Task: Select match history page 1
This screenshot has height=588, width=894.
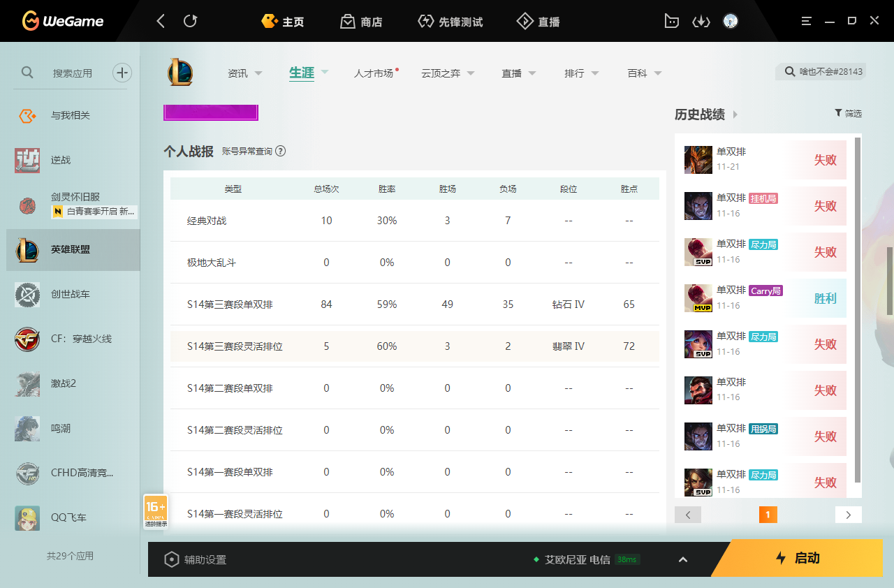Action: (x=768, y=515)
